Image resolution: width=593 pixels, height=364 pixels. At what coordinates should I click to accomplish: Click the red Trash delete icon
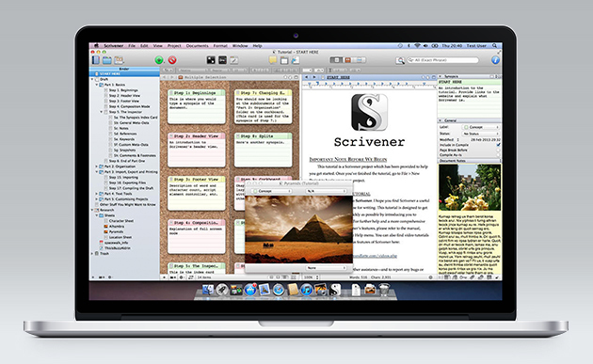(172, 59)
